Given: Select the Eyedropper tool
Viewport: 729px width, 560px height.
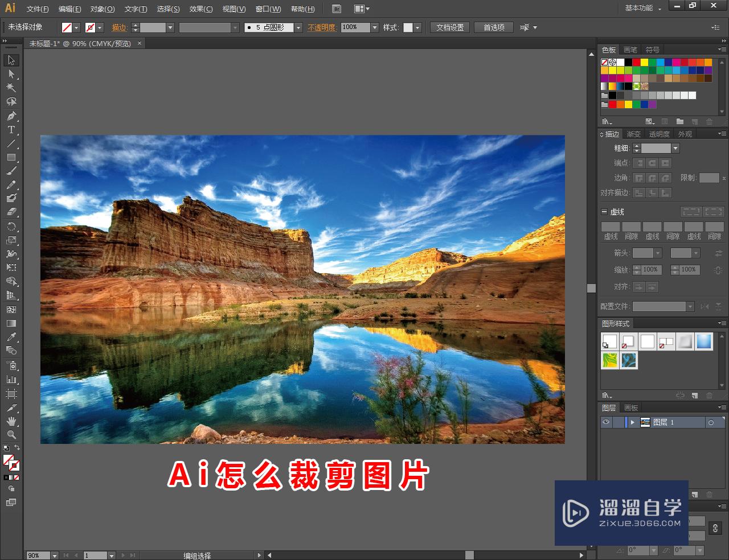Looking at the screenshot, I should click(x=11, y=337).
